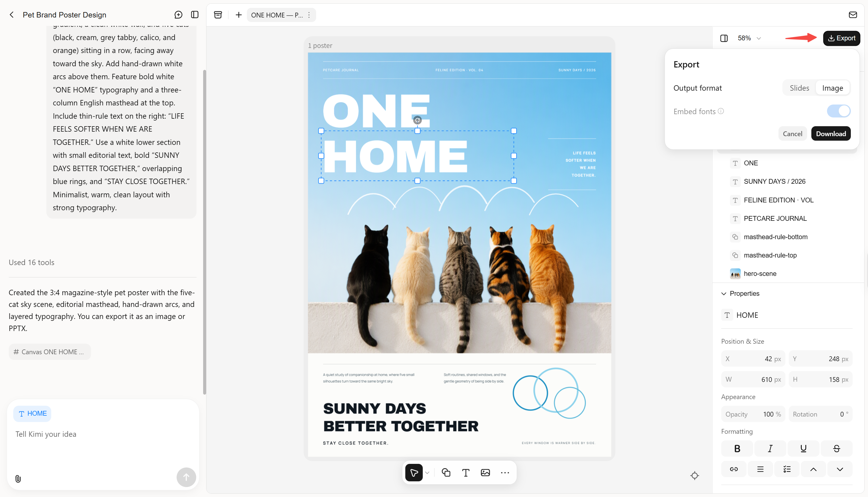The image size is (868, 497).
Task: Send the message with the arrow button
Action: pos(186,477)
